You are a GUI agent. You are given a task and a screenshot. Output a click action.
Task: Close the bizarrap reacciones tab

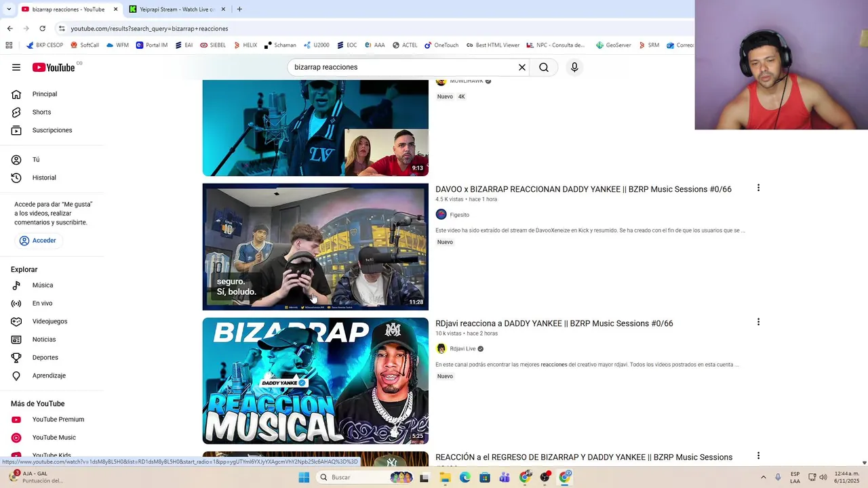(x=115, y=9)
